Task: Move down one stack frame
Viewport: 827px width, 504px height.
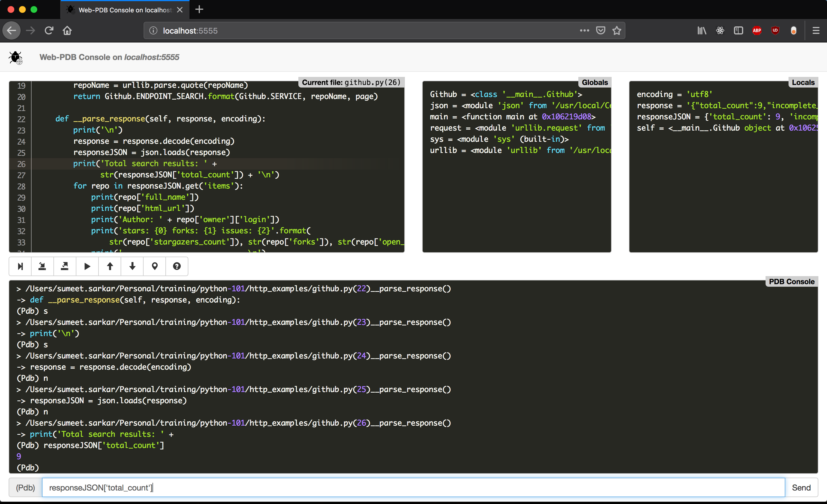Action: [x=132, y=266]
